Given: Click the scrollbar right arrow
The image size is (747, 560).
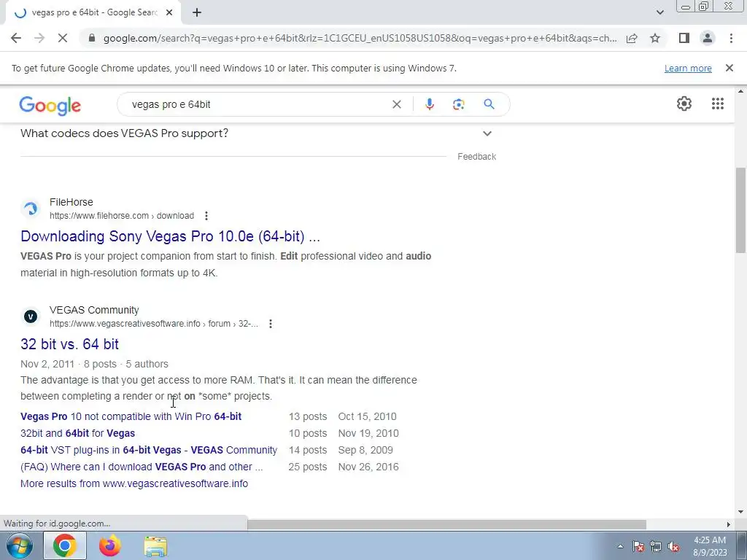Looking at the screenshot, I should (728, 524).
